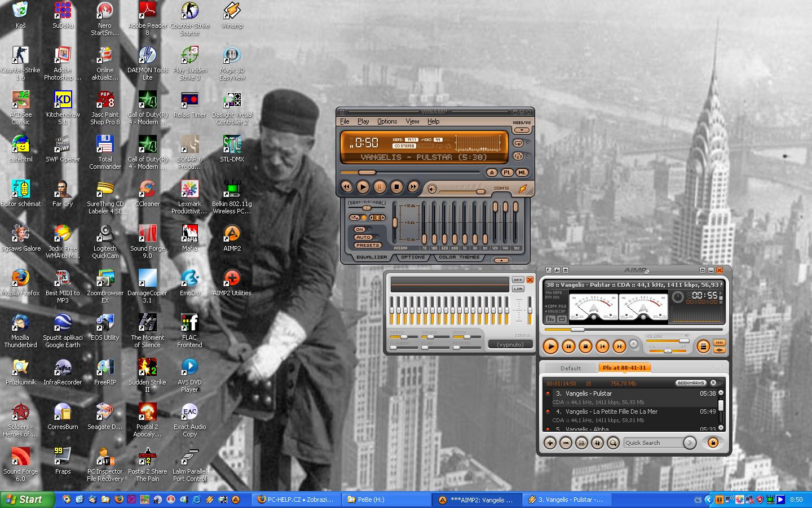Click the AIMP2 playlist search magnifier icon

pos(613,443)
